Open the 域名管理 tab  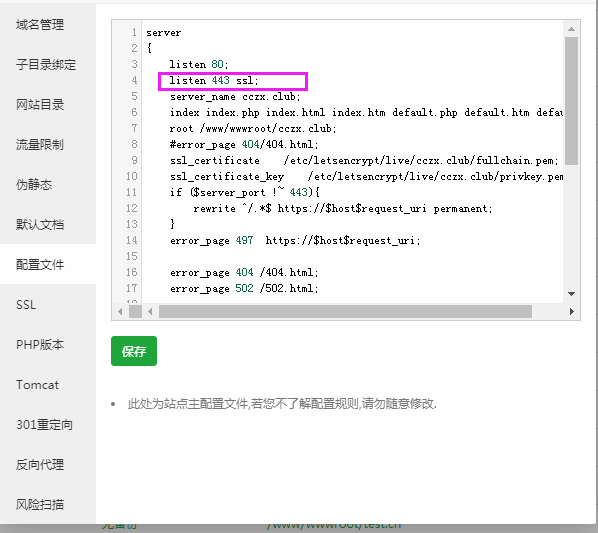point(40,25)
